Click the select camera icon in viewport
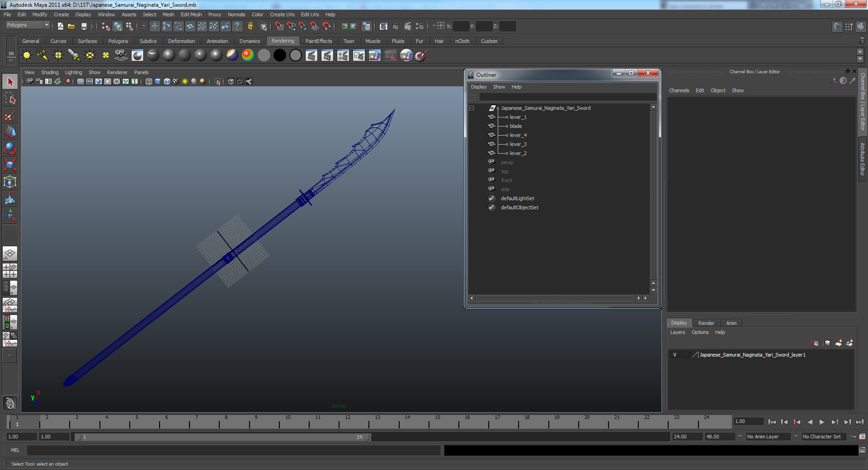The image size is (868, 470). [30, 81]
